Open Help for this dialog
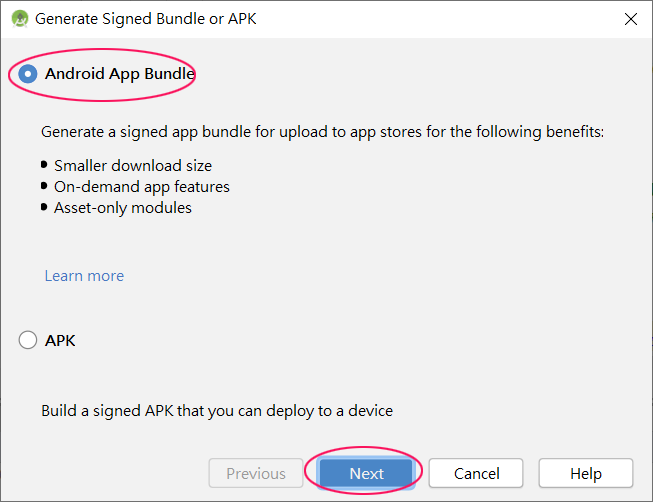Image resolution: width=653 pixels, height=502 pixels. [x=586, y=473]
